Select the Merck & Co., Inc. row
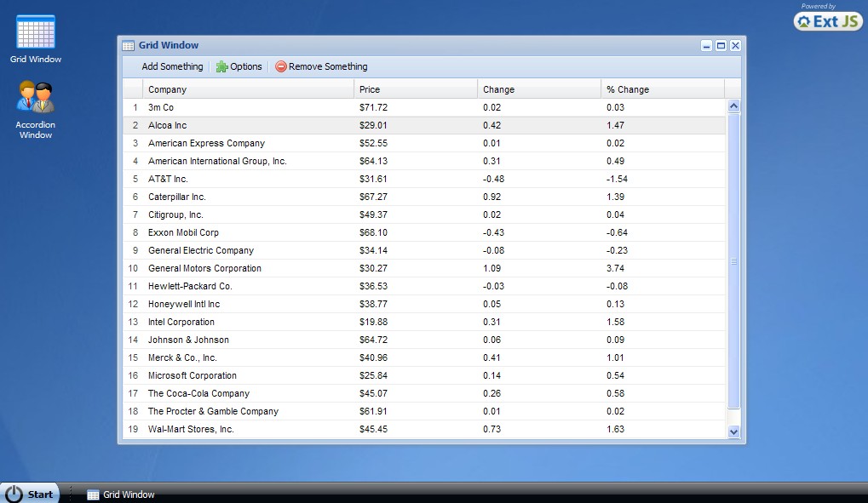Viewport: 868px width, 503px height. (x=424, y=358)
